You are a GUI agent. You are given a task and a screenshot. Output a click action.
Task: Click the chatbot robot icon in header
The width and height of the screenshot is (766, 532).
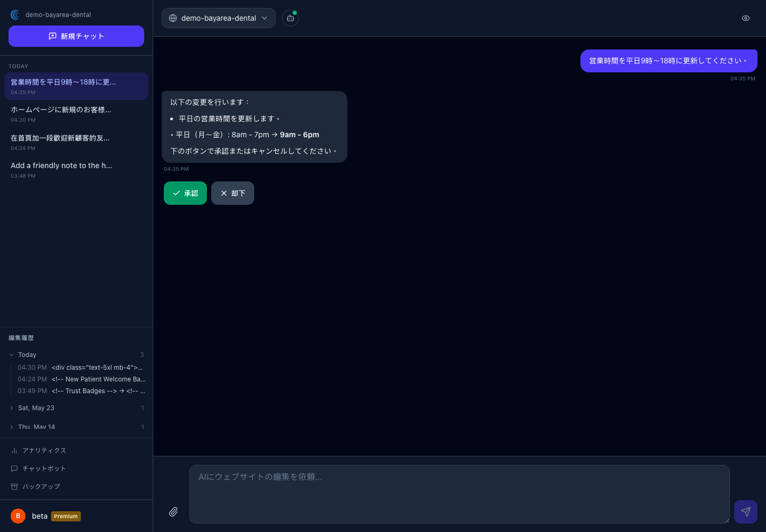(x=290, y=18)
